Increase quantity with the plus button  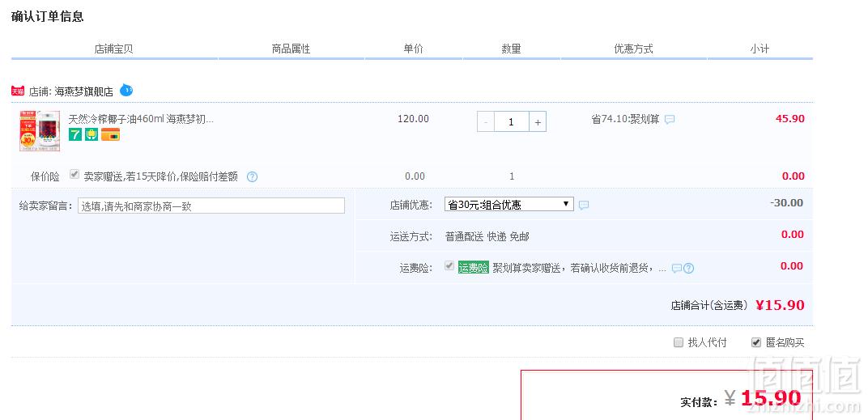pos(538,121)
